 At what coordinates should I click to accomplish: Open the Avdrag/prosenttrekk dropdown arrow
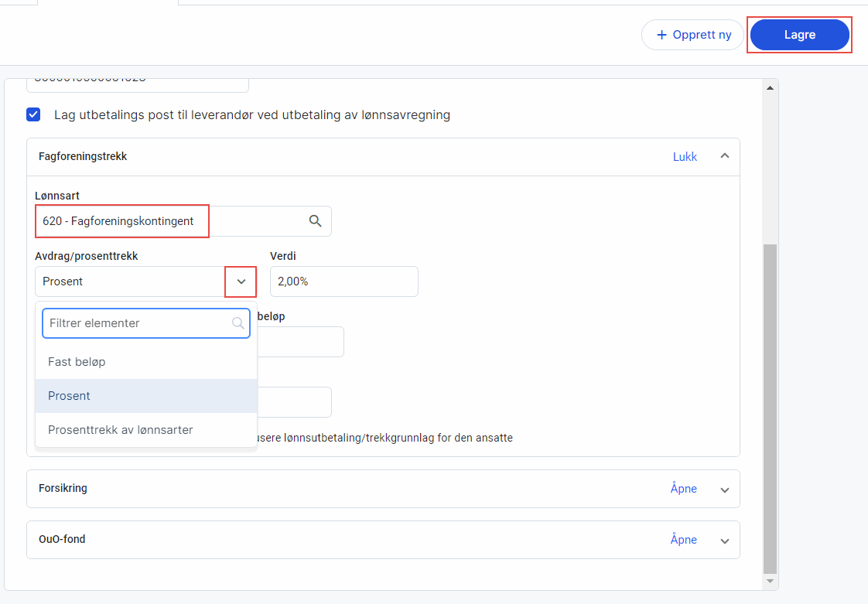(241, 282)
